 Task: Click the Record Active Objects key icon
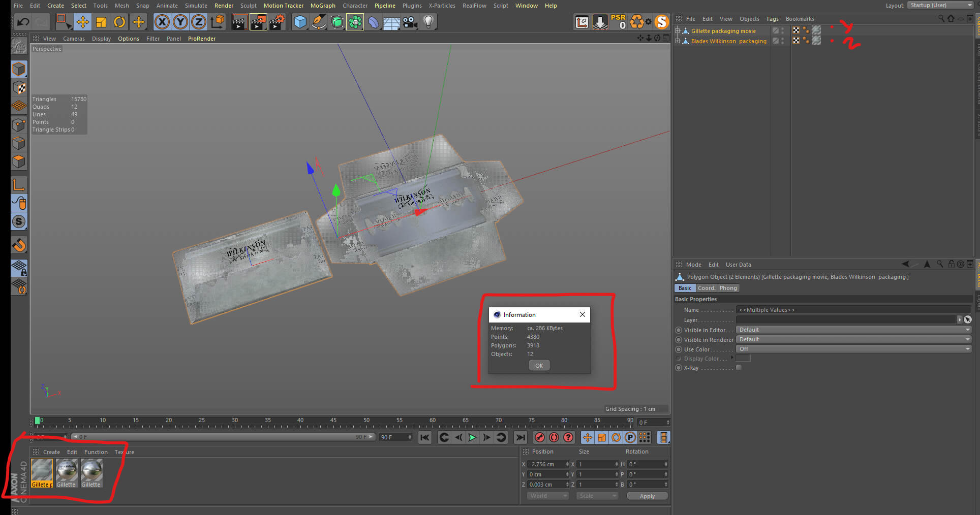(x=540, y=437)
